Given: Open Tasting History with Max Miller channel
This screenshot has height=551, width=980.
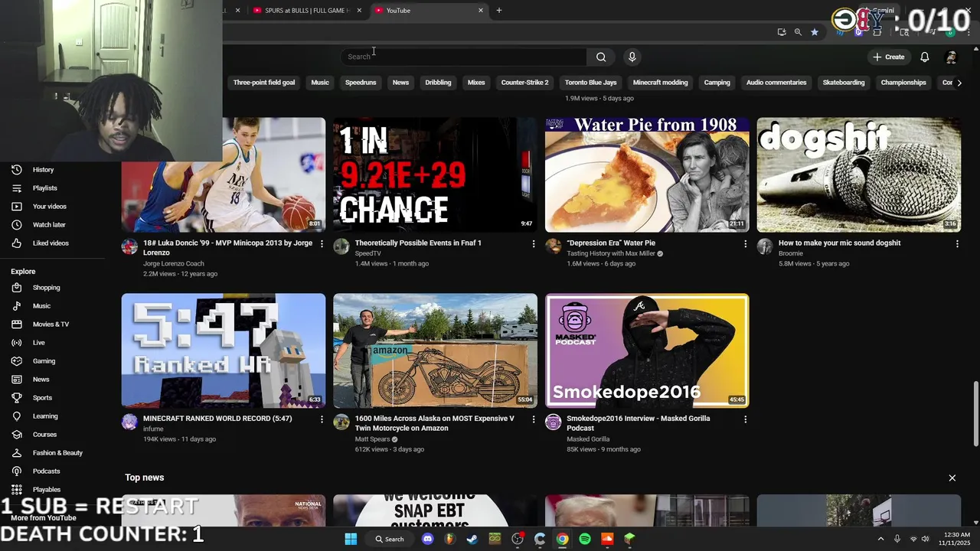Looking at the screenshot, I should click(x=611, y=253).
